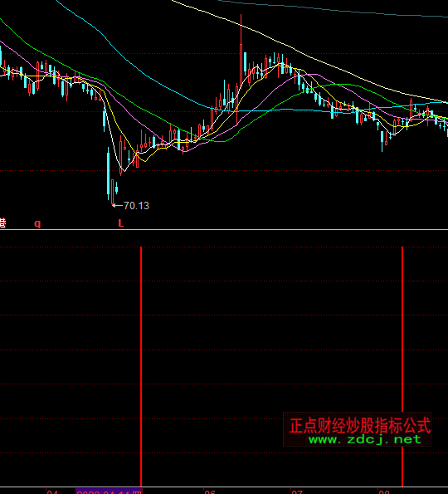Click the red "L" event marker
The height and width of the screenshot is (494, 448).
click(121, 223)
